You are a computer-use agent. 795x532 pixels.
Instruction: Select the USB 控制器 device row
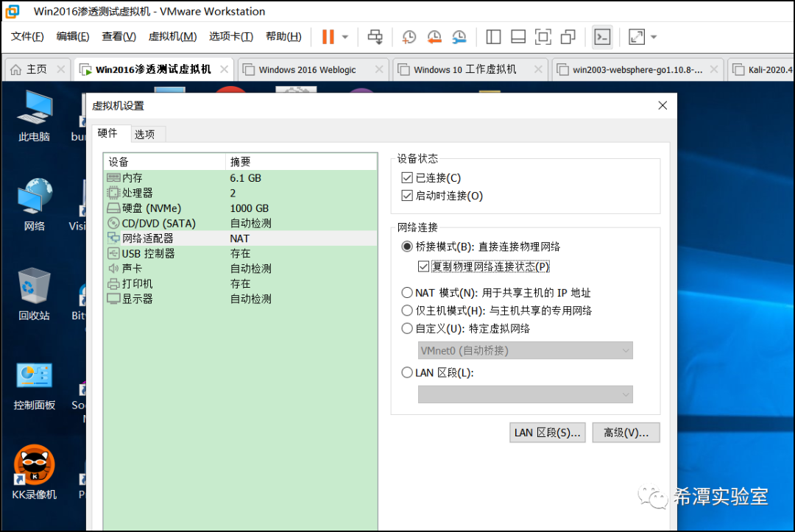240,253
